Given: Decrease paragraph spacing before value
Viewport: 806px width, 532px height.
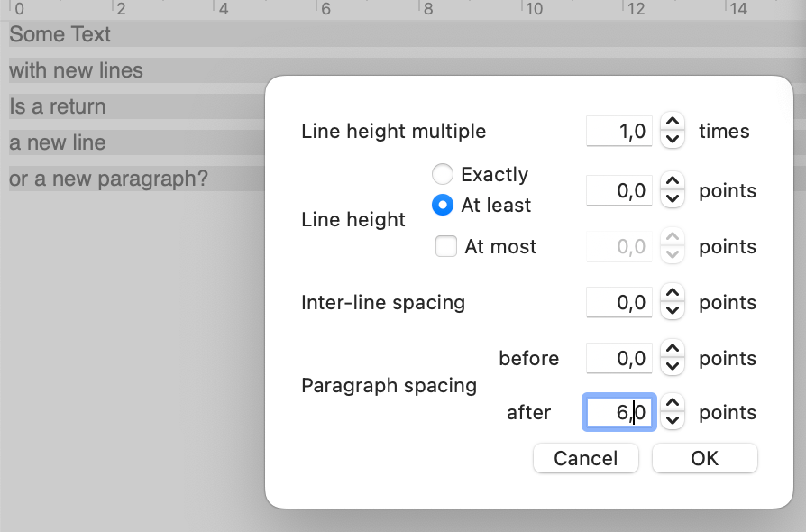Looking at the screenshot, I should click(x=673, y=367).
